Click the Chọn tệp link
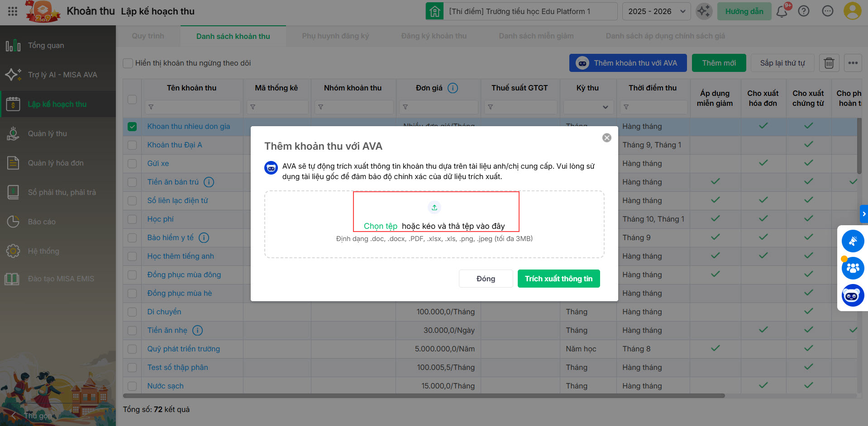 point(380,226)
